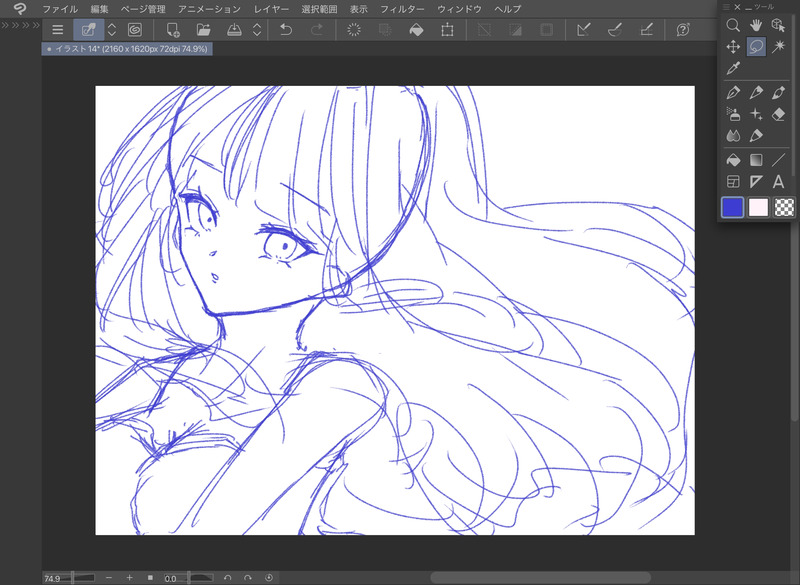The height and width of the screenshot is (585, 800).
Task: Open the ページ管理 menu
Action: pos(143,9)
